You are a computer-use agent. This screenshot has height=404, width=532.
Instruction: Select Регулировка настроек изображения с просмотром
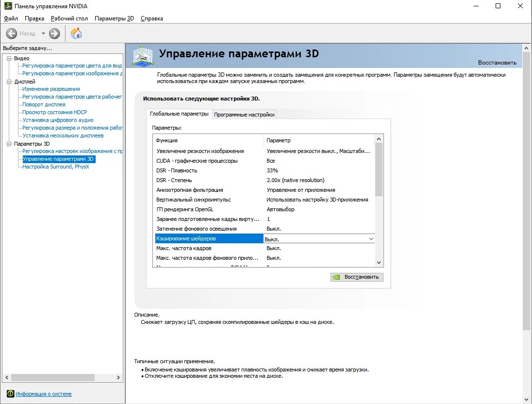point(72,151)
